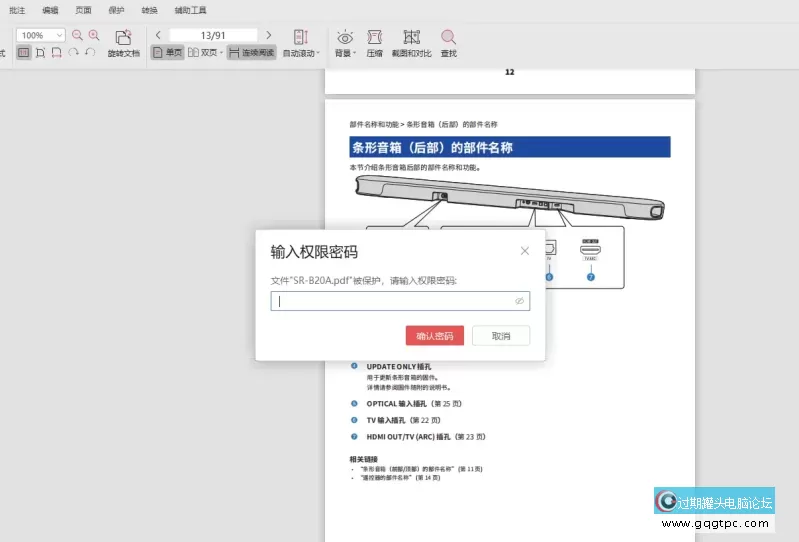Click the related link to 第 11 页
This screenshot has width=799, height=542.
421,469
